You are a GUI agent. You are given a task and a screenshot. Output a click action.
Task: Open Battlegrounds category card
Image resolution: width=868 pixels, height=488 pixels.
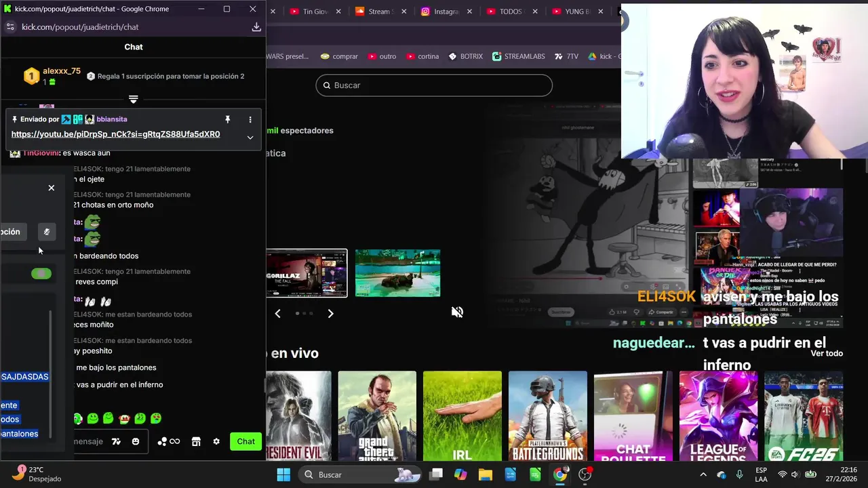[548, 415]
